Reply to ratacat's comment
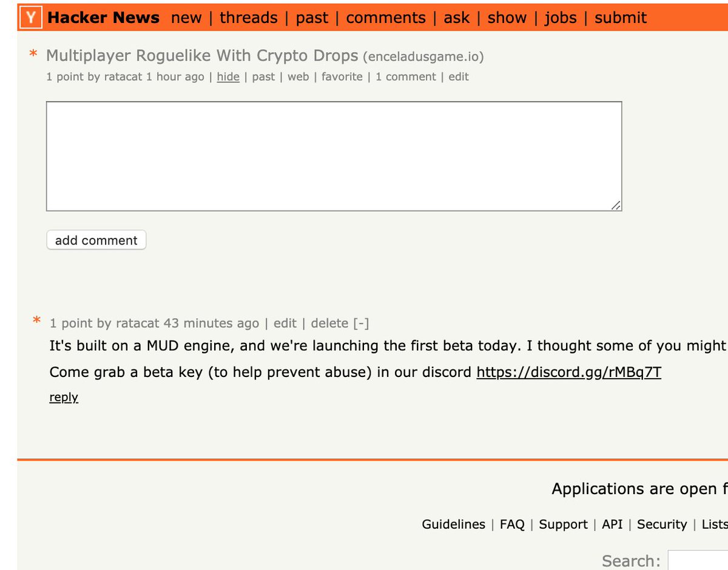The width and height of the screenshot is (728, 570). tap(64, 397)
